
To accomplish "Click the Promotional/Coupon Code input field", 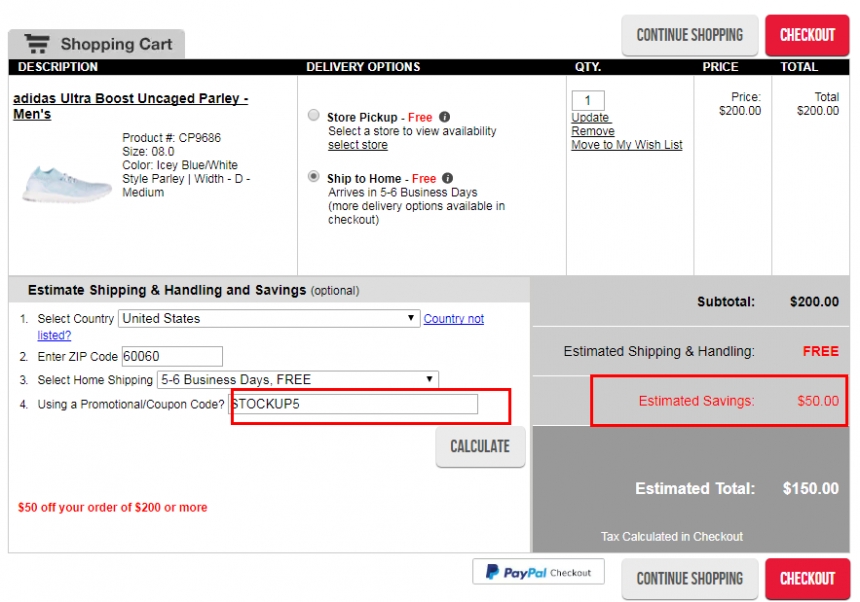I will click(353, 404).
